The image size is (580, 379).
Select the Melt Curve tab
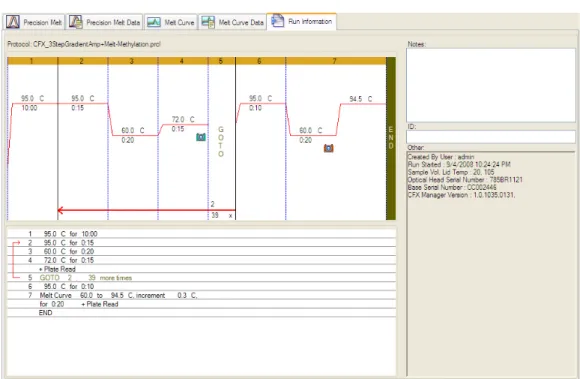tap(171, 22)
